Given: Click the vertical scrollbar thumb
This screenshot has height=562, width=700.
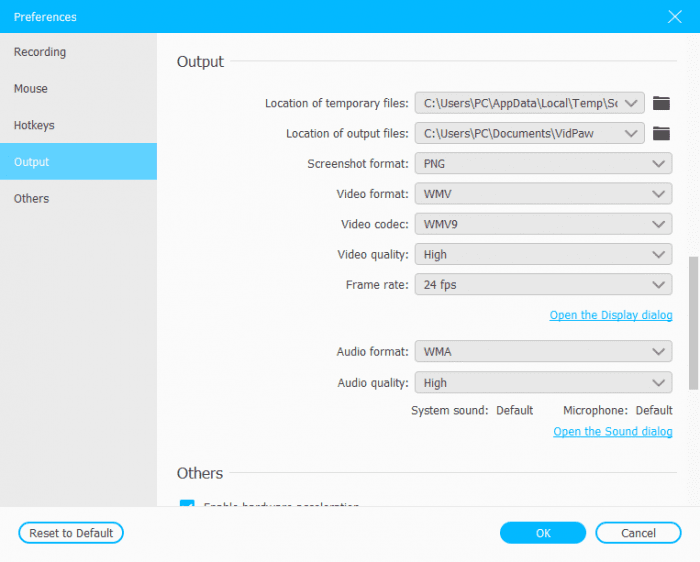Looking at the screenshot, I should click(694, 323).
